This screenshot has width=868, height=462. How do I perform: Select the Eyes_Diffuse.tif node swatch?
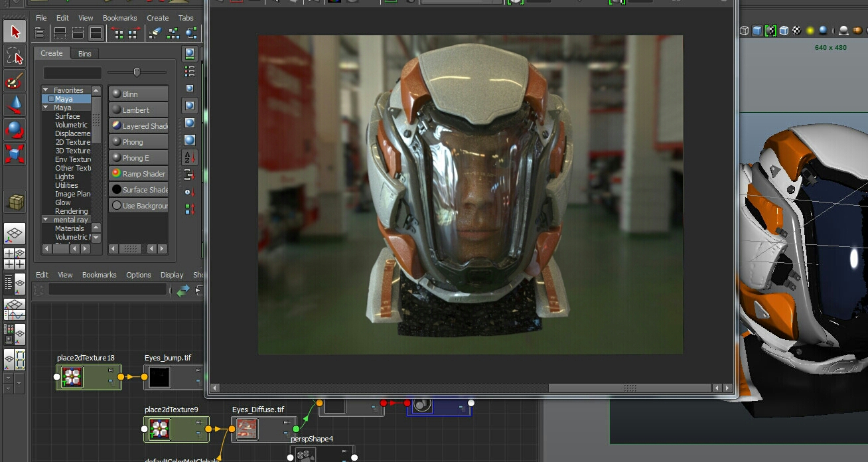248,429
